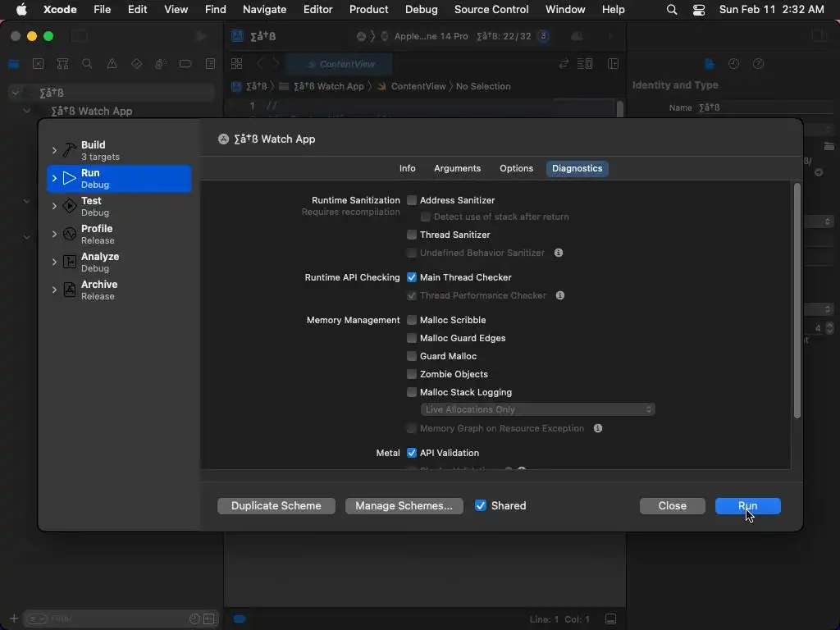Click the Profile action waveform icon
This screenshot has height=630, width=840.
pos(70,234)
